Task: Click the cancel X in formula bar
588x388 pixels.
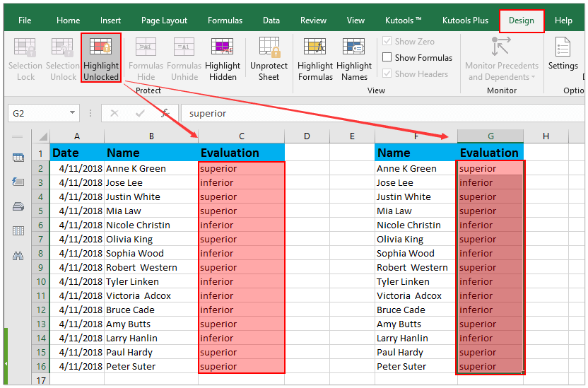Action: (114, 113)
